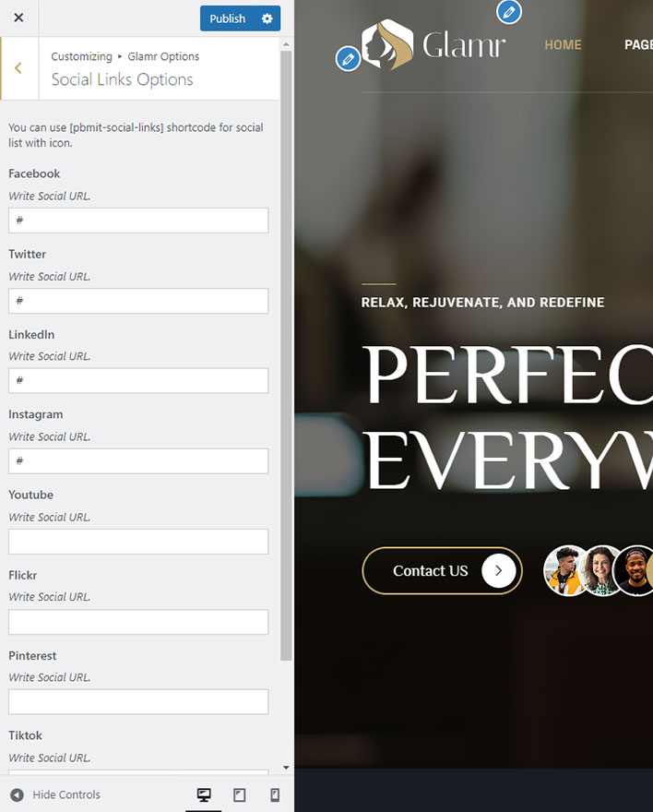Open publish settings gear icon
Viewport: 653px width, 812px height.
tap(267, 18)
